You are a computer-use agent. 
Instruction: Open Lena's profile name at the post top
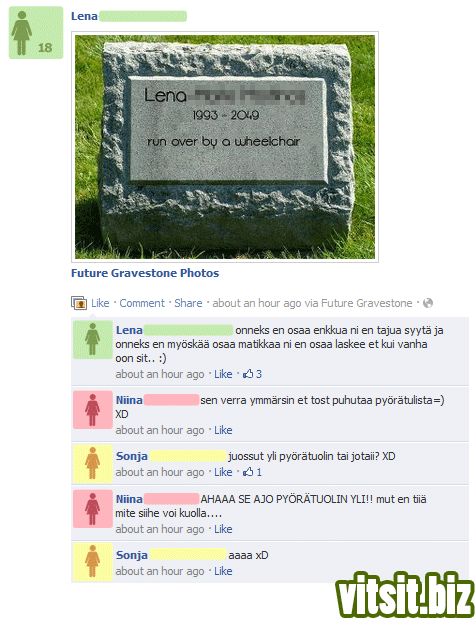[x=84, y=16]
